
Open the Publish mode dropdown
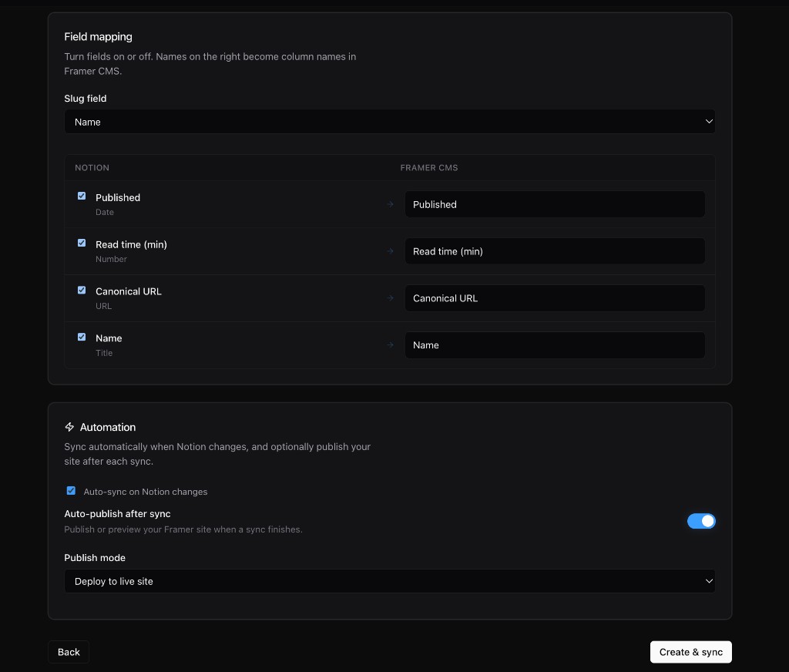pyautogui.click(x=389, y=581)
